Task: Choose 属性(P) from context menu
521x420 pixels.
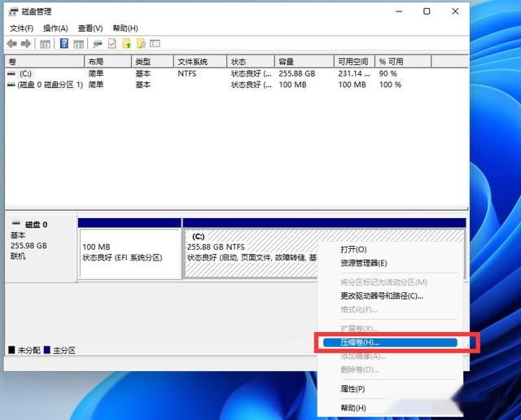Action: 391,388
